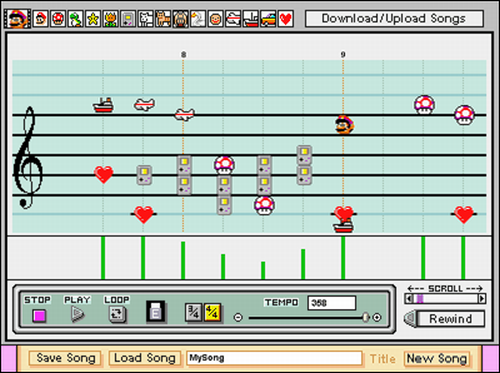Click the MySong title input field

(x=274, y=358)
